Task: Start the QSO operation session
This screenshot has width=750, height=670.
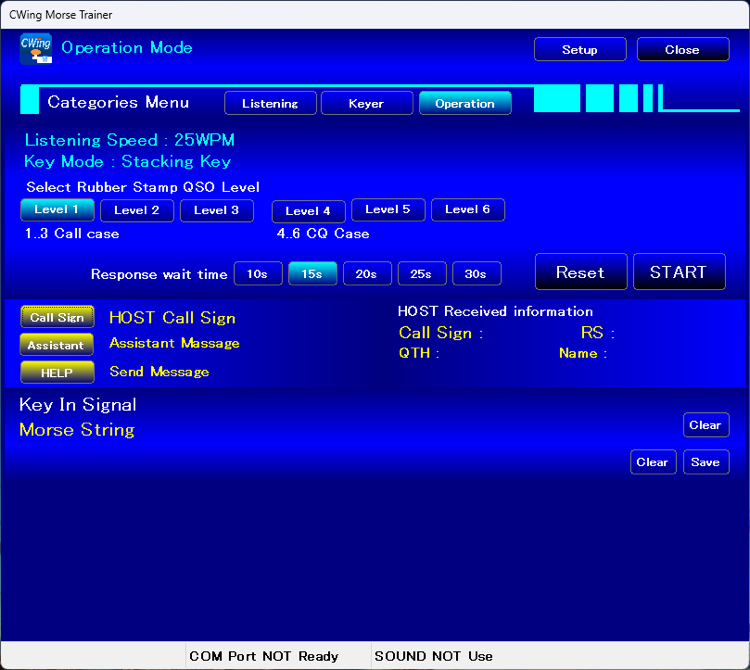Action: [679, 272]
